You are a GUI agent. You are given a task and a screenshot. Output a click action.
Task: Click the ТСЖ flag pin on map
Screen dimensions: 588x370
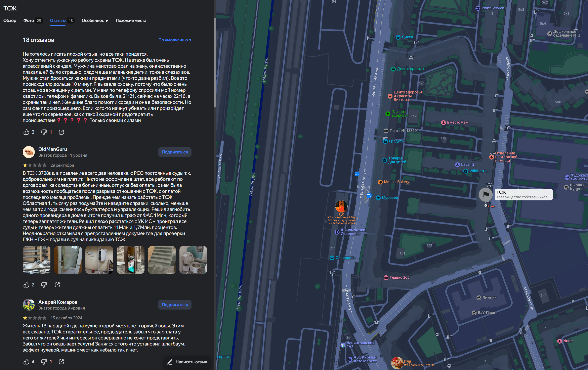point(486,194)
